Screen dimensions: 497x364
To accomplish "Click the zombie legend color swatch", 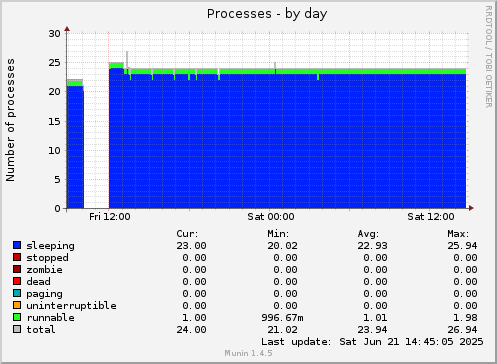I will [17, 269].
